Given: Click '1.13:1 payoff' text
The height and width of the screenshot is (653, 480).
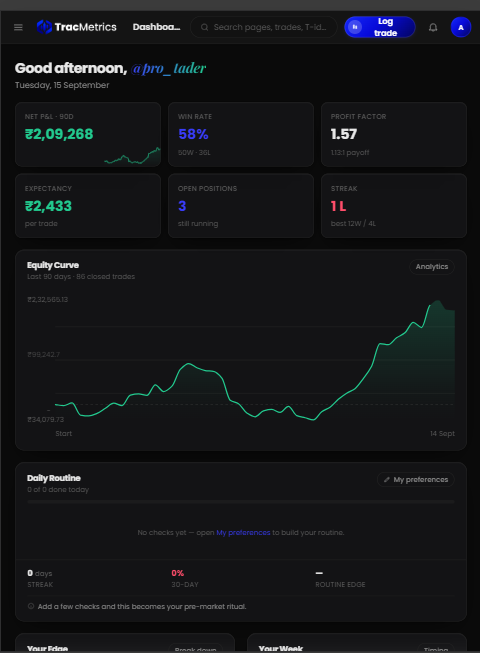Looking at the screenshot, I should (x=350, y=152).
